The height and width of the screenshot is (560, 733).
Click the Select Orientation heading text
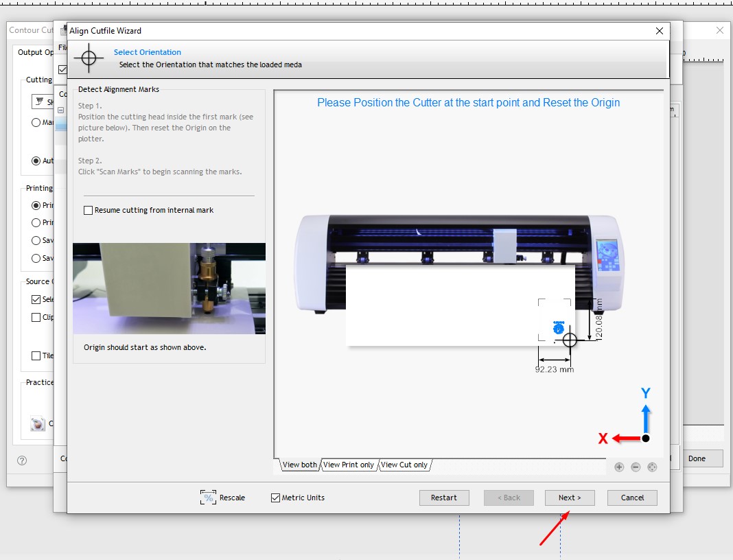coord(148,52)
